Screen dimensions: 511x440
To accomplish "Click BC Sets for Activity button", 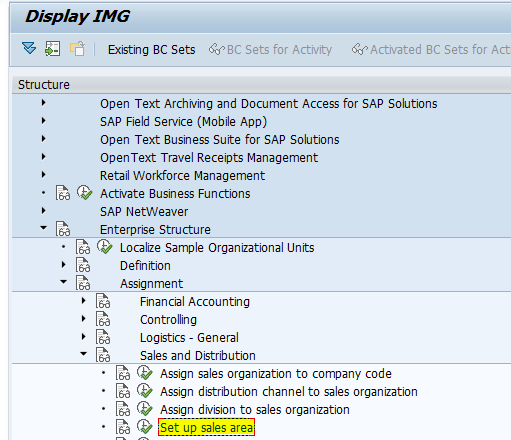I will [270, 50].
